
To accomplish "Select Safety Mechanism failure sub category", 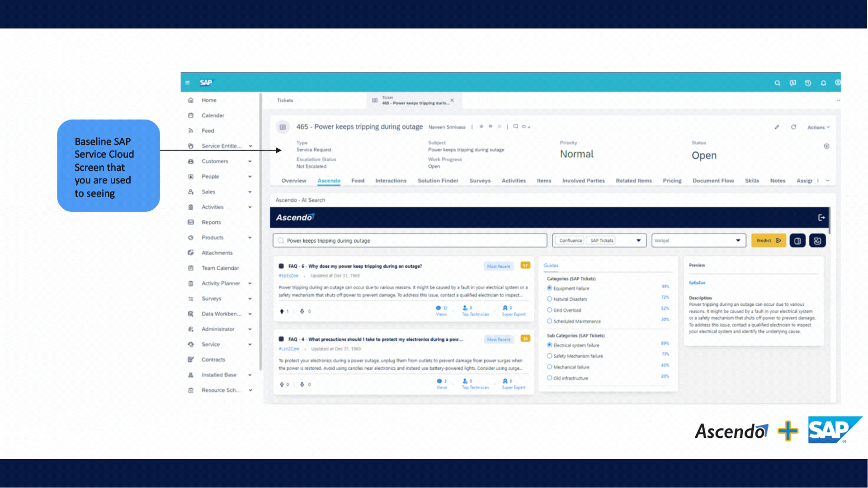I will click(549, 356).
